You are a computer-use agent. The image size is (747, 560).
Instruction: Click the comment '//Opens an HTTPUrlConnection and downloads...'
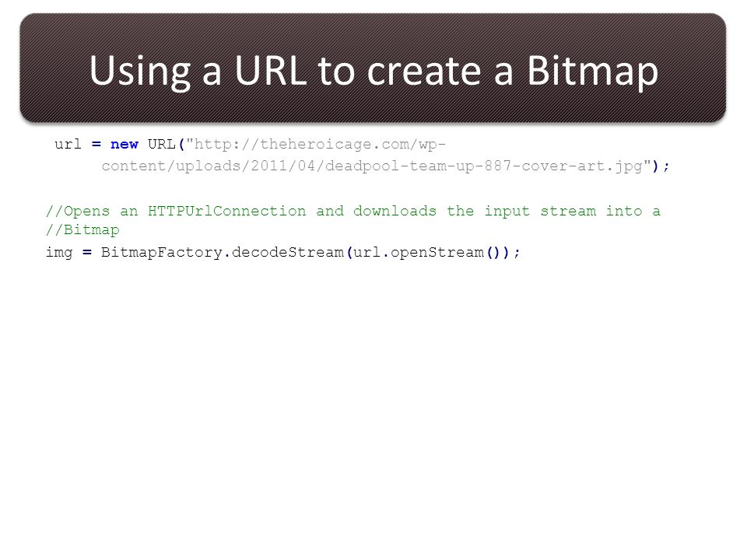[x=353, y=211]
